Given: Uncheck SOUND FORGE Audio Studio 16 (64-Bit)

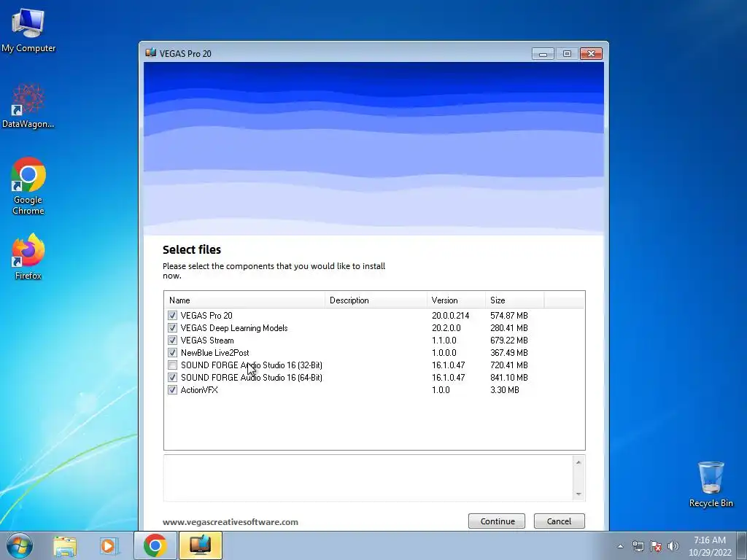Looking at the screenshot, I should coord(172,378).
